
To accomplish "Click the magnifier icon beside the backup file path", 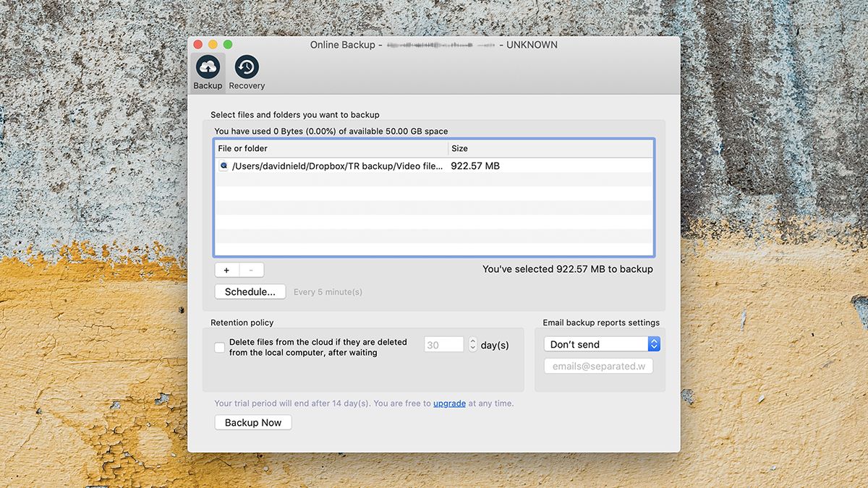I will [x=224, y=166].
